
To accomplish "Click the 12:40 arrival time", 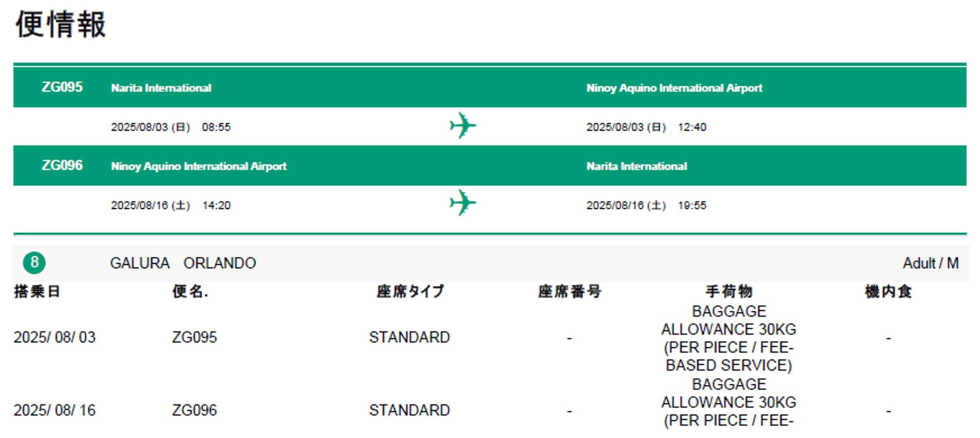I will point(692,127).
